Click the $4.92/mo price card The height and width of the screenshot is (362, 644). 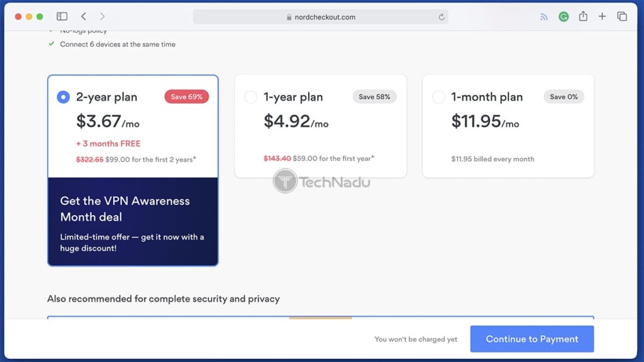(320, 126)
